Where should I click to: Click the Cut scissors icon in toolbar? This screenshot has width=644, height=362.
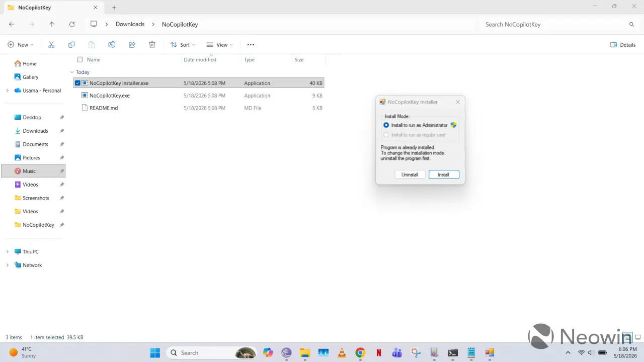pyautogui.click(x=51, y=45)
